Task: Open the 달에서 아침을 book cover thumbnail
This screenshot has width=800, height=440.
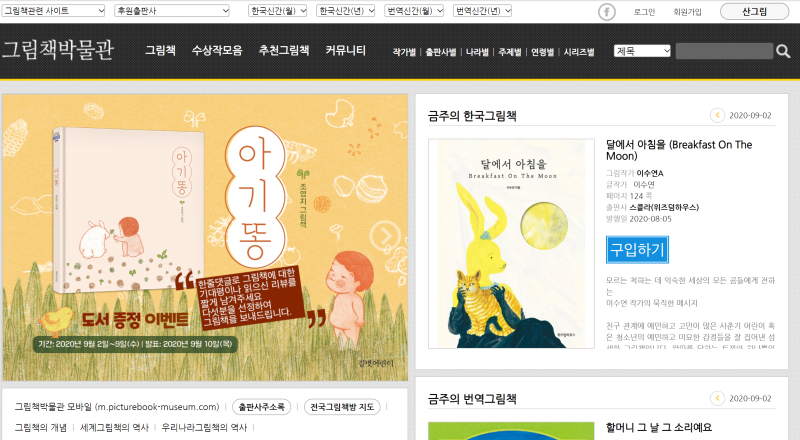Action: pos(511,243)
